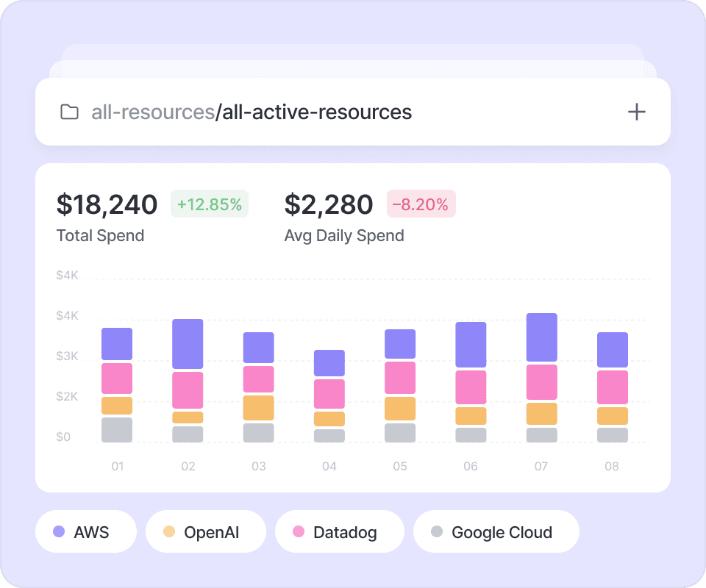The height and width of the screenshot is (588, 706).
Task: Click the −8.20% avg daily badge
Action: tap(421, 204)
